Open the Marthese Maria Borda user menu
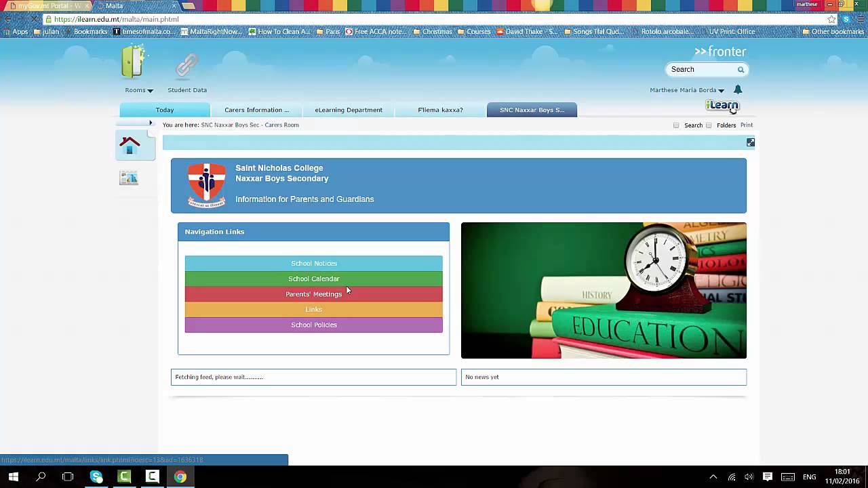The height and width of the screenshot is (488, 868). coord(687,90)
